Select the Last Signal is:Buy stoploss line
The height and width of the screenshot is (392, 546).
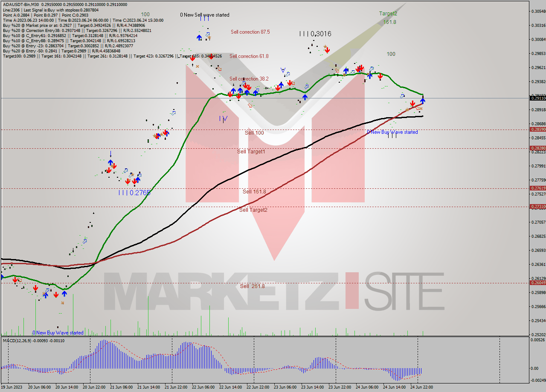click(50, 9)
